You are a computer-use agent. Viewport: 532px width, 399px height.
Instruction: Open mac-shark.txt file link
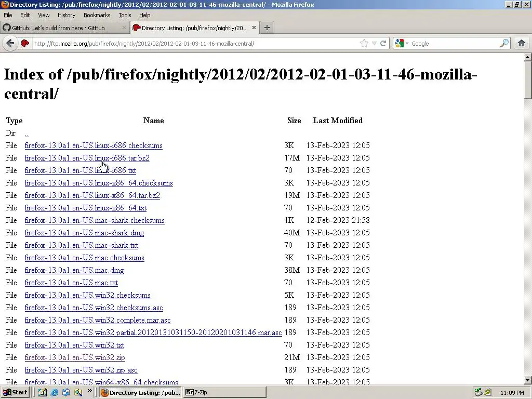coord(82,245)
